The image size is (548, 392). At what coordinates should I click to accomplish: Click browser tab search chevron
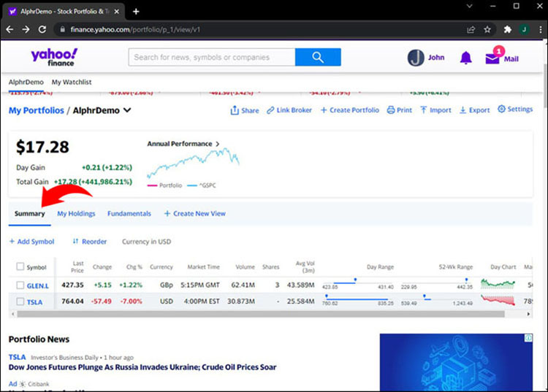click(469, 6)
